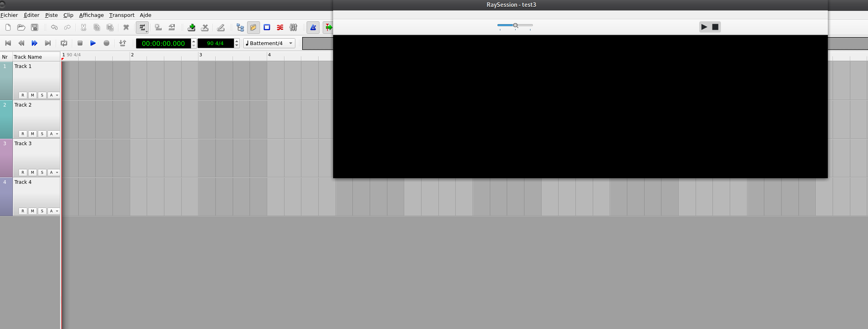Image resolution: width=868 pixels, height=329 pixels.
Task: Click the 90 4/4 tempo field
Action: (215, 43)
